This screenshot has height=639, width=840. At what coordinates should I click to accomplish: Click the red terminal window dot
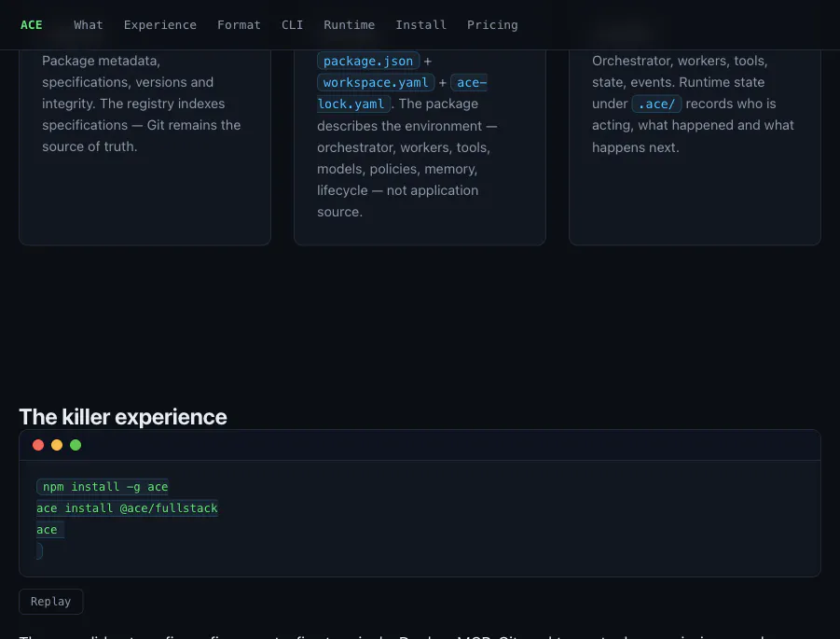click(38, 445)
